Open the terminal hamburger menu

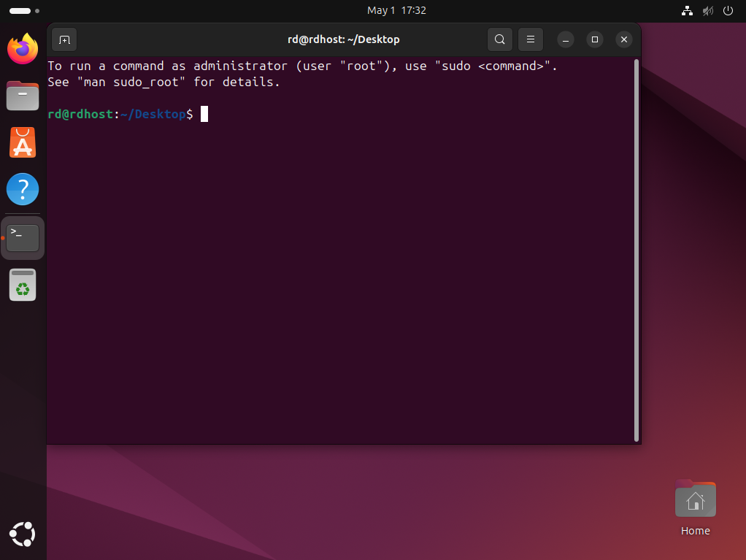point(531,39)
